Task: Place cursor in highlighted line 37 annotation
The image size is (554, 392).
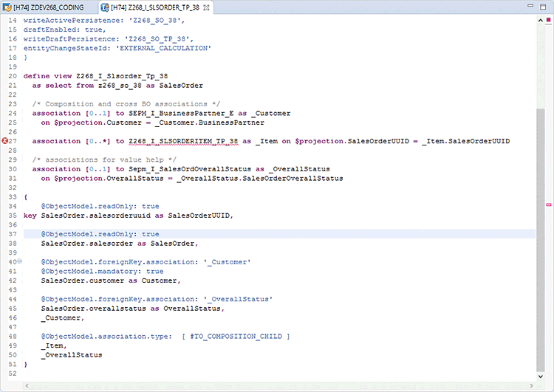Action: [x=100, y=234]
